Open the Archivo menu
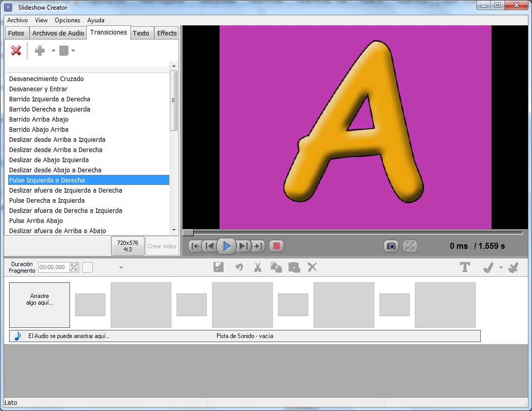This screenshot has height=411, width=532. coord(17,20)
